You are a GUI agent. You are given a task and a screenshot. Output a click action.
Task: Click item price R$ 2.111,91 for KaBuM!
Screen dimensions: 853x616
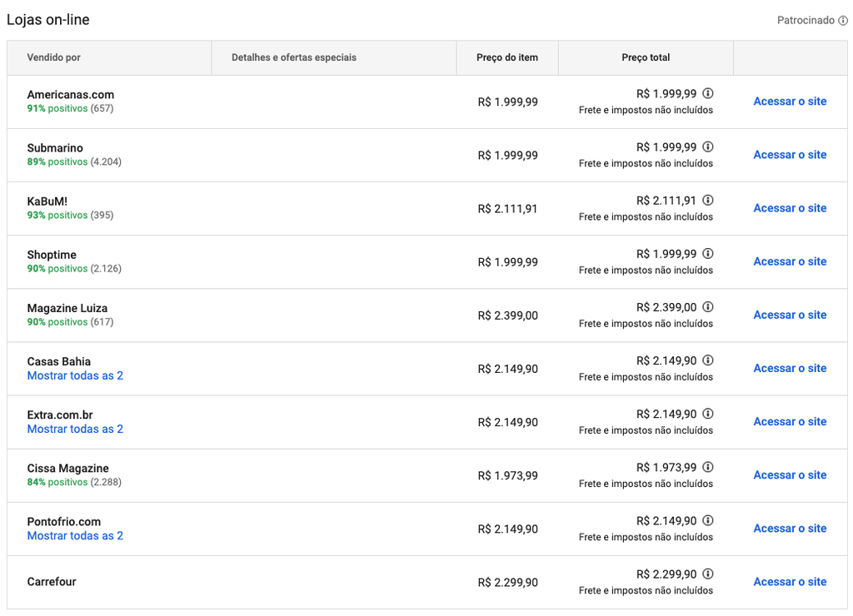[507, 209]
